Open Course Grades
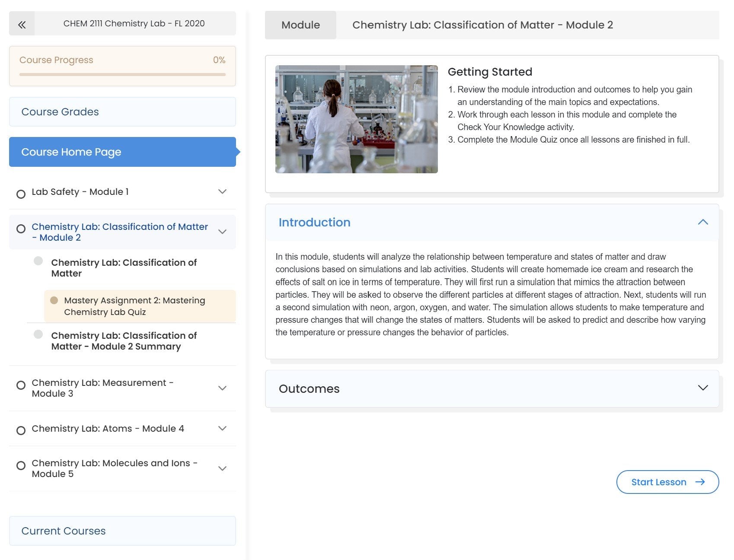The width and height of the screenshot is (734, 560). point(122,112)
